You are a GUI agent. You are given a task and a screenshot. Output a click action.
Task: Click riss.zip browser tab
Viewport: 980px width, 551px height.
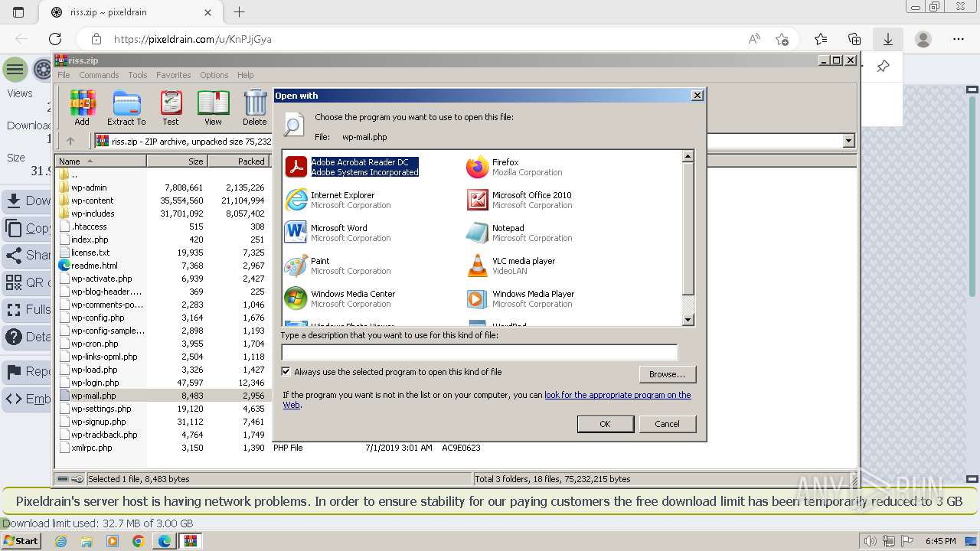[130, 12]
